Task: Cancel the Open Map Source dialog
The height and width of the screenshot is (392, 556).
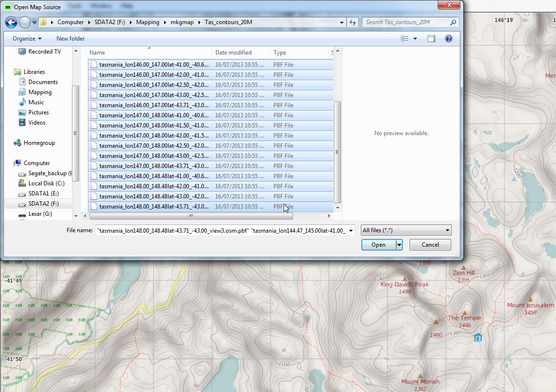Action: [x=430, y=245]
